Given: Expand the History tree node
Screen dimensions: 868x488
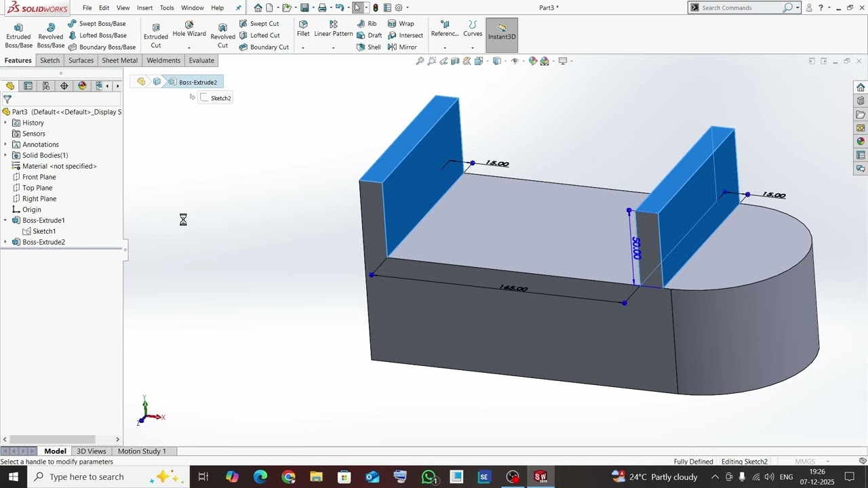Looking at the screenshot, I should tap(5, 123).
